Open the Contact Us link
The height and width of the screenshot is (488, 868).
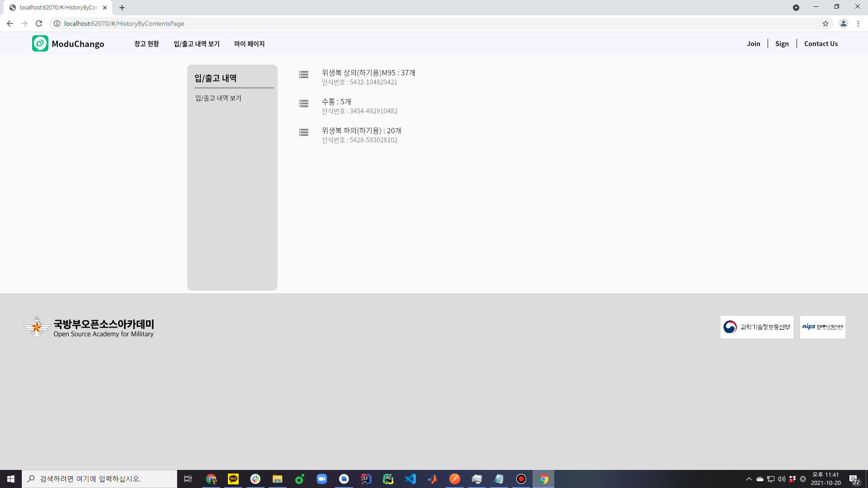tap(821, 44)
